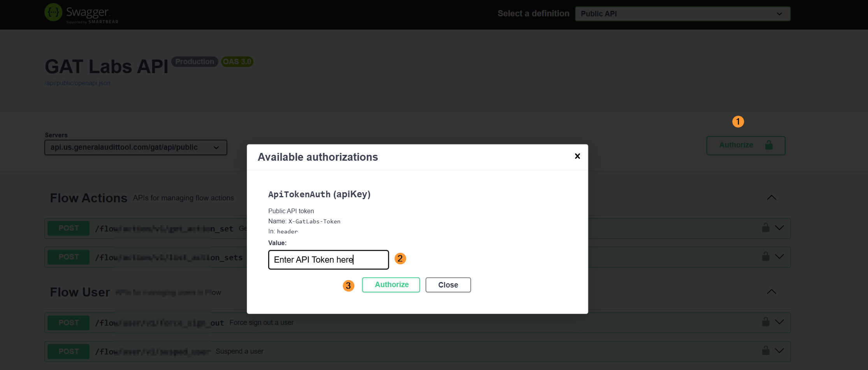Click the Flow User section heading
The image size is (868, 370).
point(80,292)
